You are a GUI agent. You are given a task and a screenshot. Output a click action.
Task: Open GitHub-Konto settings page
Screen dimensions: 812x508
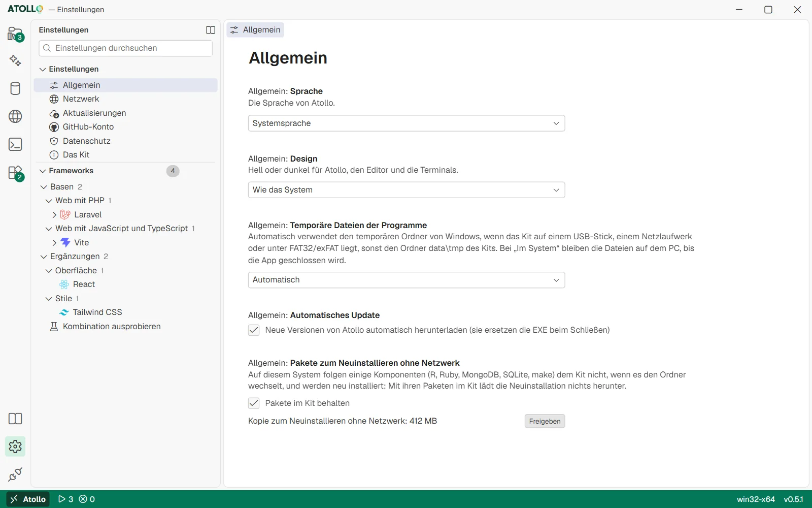[x=125, y=127]
